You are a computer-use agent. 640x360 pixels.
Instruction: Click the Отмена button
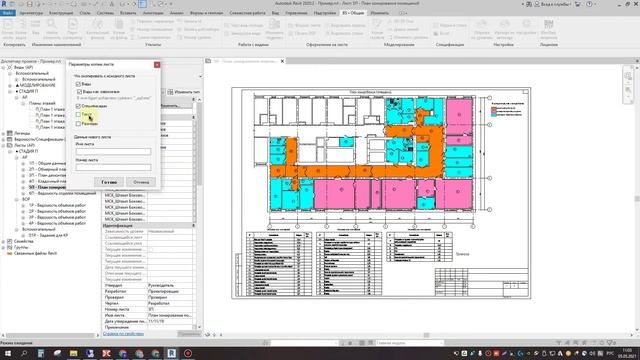141,182
